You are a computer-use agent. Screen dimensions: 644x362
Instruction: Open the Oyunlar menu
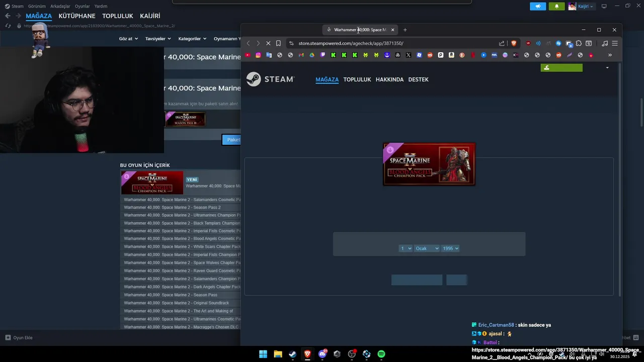pos(83,7)
